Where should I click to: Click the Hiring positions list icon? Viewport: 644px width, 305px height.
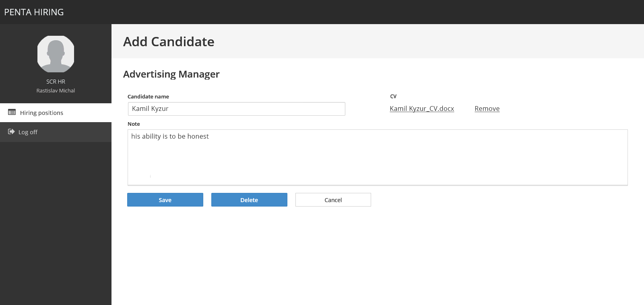coord(12,113)
